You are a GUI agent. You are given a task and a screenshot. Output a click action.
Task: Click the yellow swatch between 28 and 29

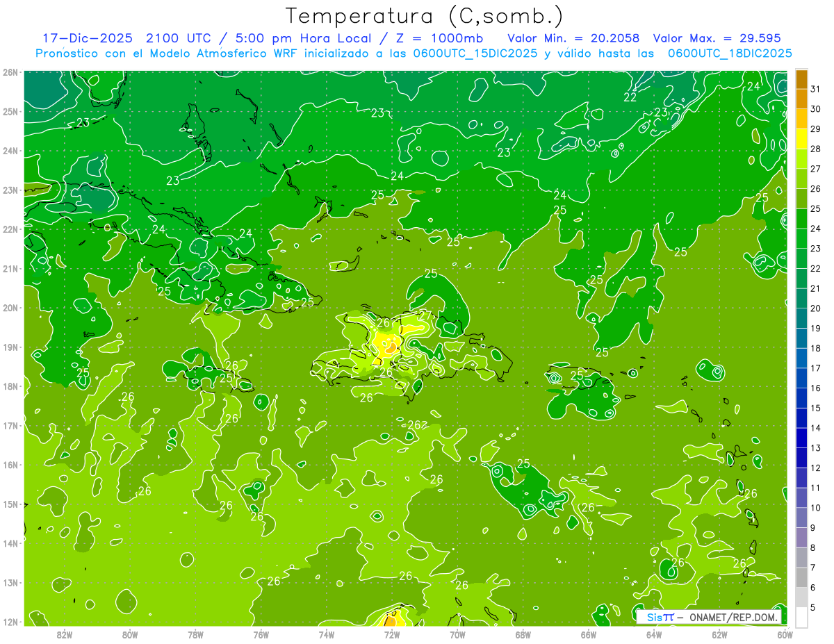click(x=801, y=139)
